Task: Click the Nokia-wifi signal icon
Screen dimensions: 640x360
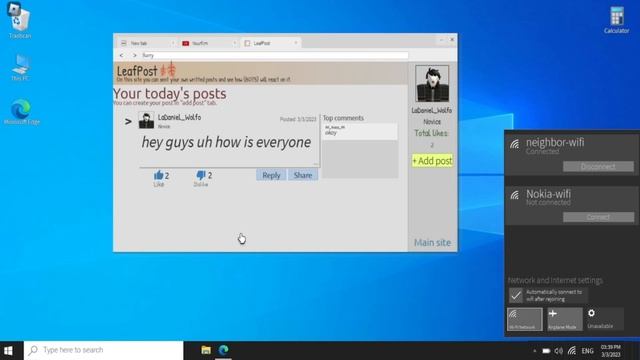Action: click(x=514, y=195)
